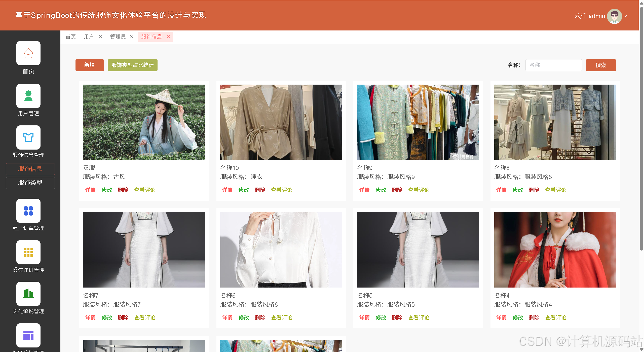The image size is (644, 352).
Task: Focus the 名称 search input field
Action: (x=553, y=65)
